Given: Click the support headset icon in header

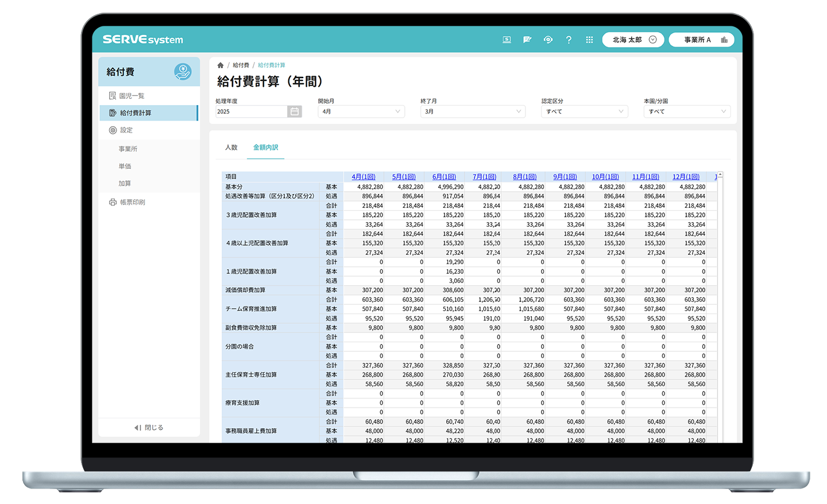Looking at the screenshot, I should [548, 40].
